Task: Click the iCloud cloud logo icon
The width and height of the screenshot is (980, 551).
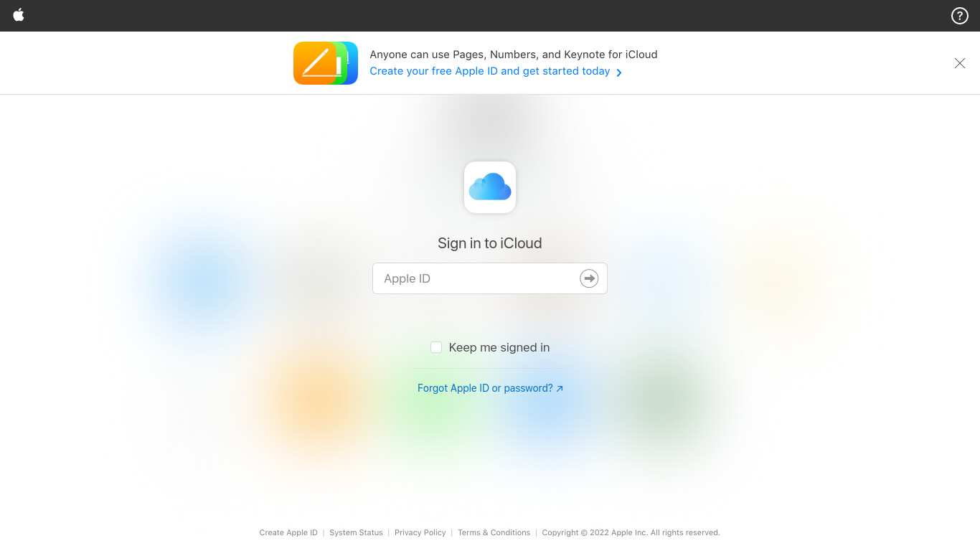Action: (490, 187)
